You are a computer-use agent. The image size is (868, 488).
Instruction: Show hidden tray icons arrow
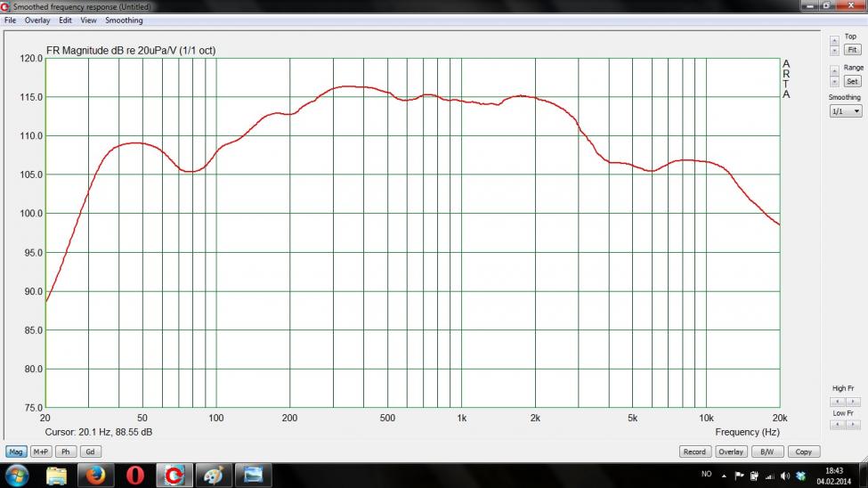[x=724, y=476]
